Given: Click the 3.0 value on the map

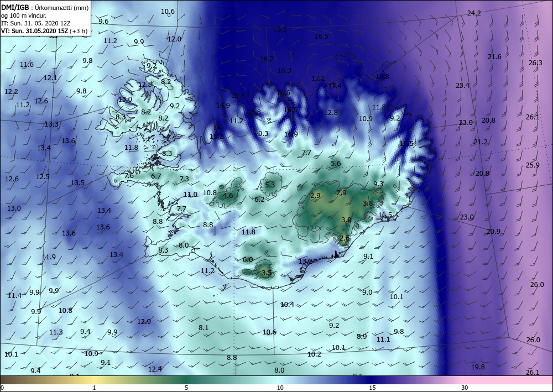Looking at the screenshot, I should pos(346,219).
